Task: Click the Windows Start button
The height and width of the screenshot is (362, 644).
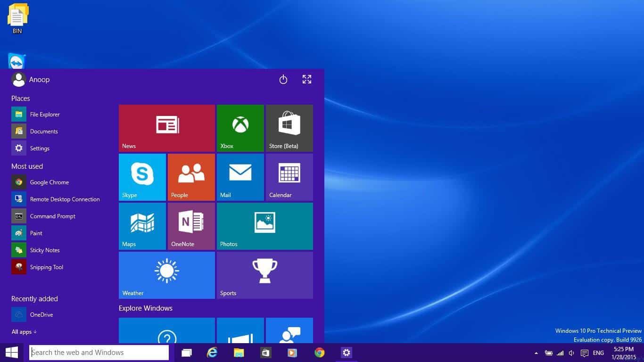Action: pos(12,353)
